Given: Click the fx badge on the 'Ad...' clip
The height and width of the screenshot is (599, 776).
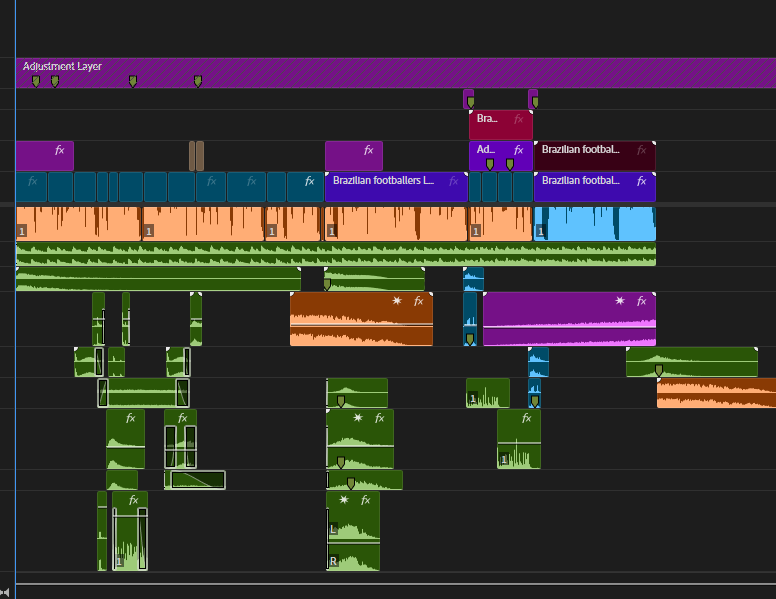Looking at the screenshot, I should point(518,150).
